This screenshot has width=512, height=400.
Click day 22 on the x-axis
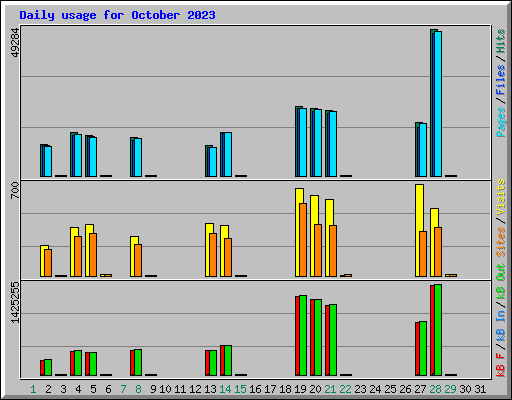click(x=345, y=389)
